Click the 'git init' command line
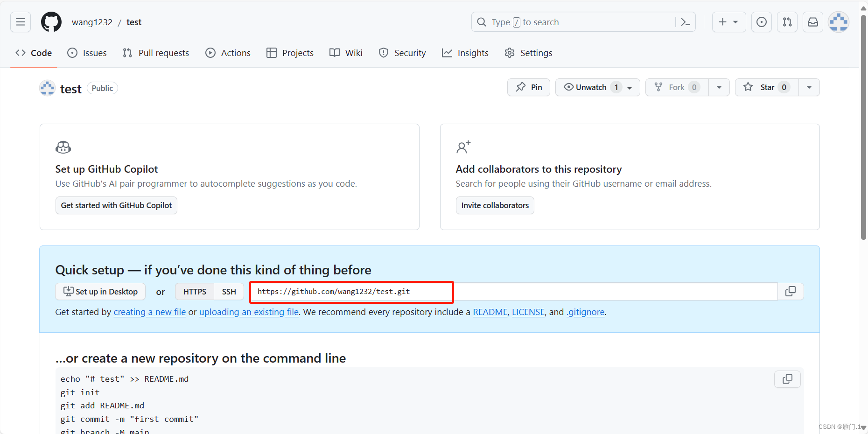 click(x=80, y=392)
